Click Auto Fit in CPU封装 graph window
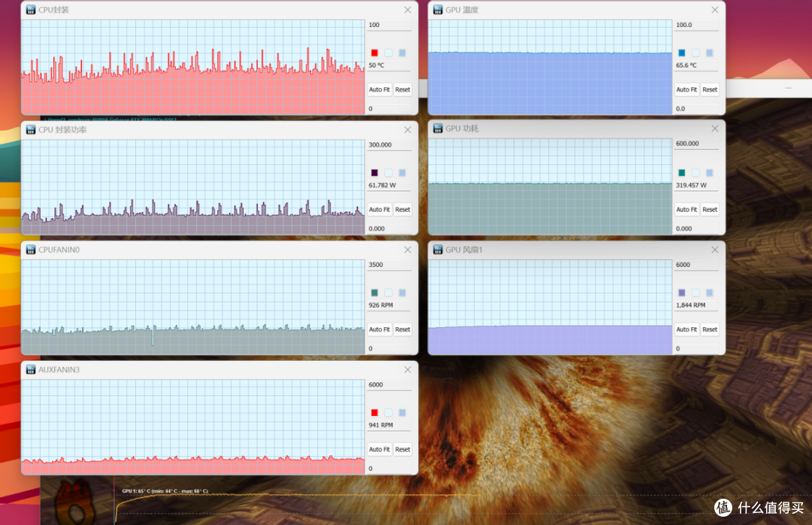 tap(379, 90)
